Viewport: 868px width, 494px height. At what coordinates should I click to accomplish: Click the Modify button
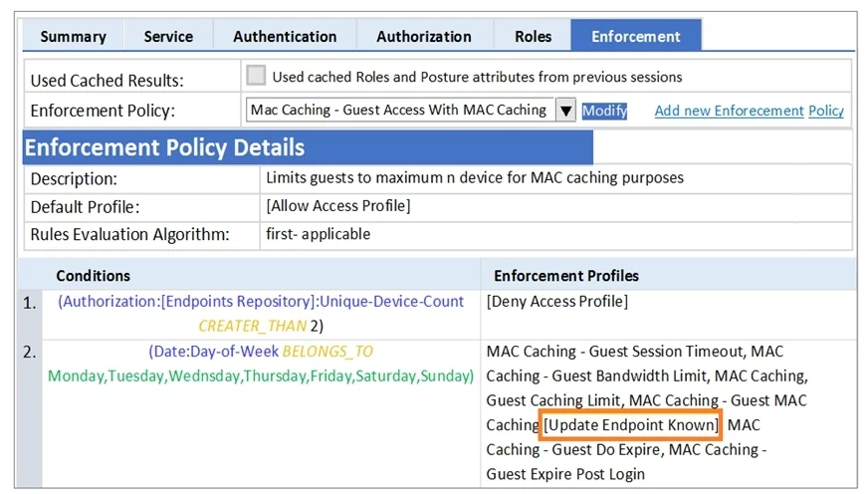click(604, 111)
